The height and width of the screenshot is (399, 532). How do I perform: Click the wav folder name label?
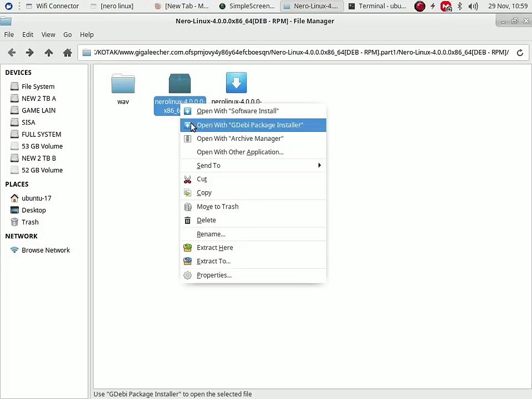[x=123, y=101]
